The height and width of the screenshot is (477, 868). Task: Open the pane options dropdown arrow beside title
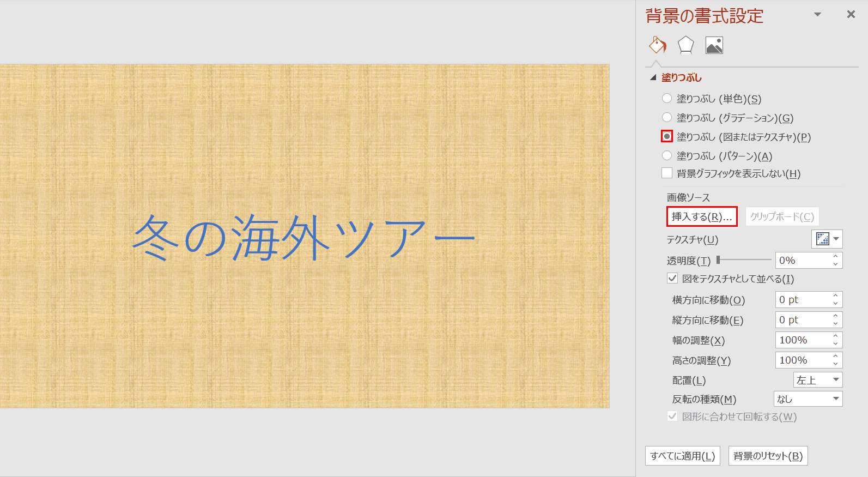pos(817,15)
